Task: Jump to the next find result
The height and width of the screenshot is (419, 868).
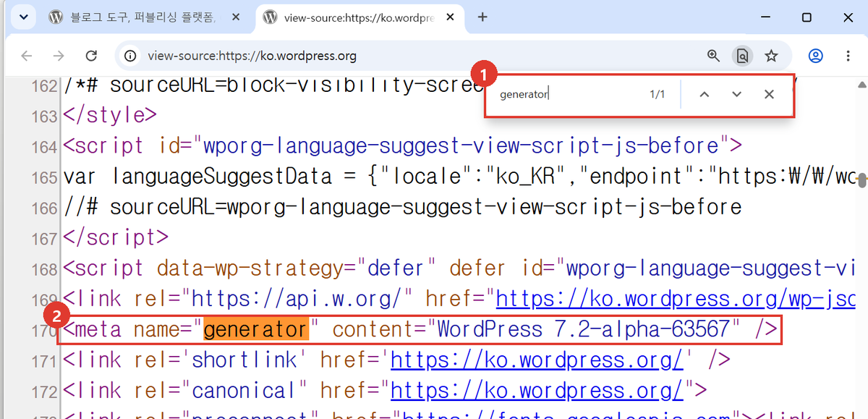Action: [736, 94]
